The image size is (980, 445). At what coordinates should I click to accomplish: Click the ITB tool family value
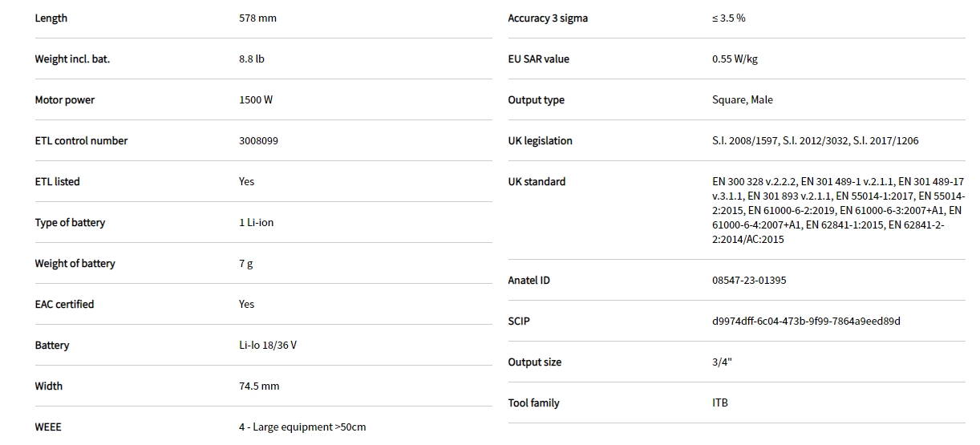[x=720, y=403]
